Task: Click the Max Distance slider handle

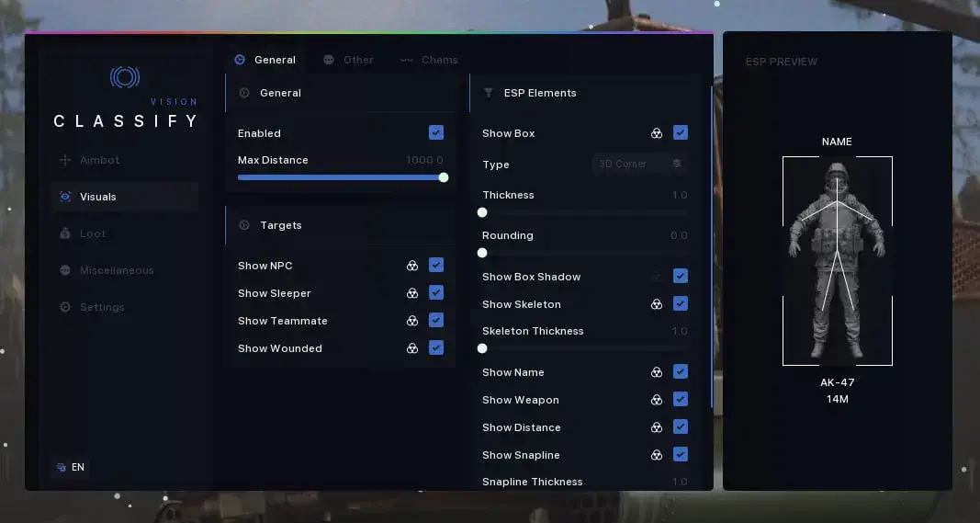Action: (444, 177)
